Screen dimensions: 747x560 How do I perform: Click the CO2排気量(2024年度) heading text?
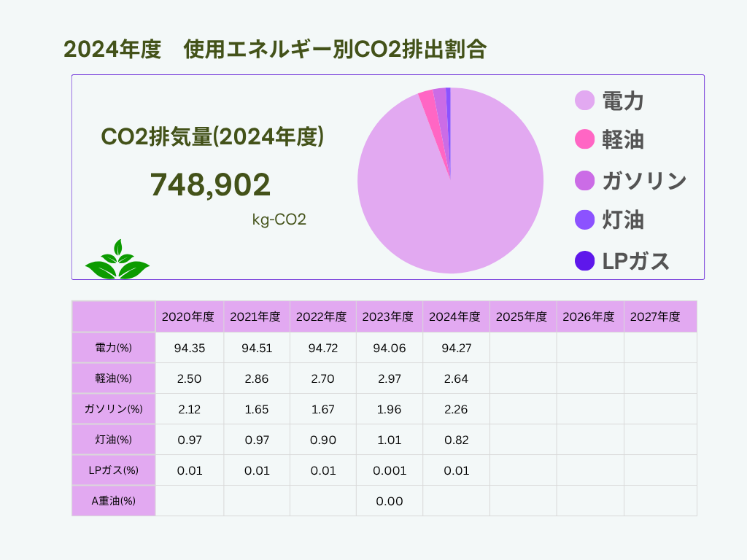point(212,136)
